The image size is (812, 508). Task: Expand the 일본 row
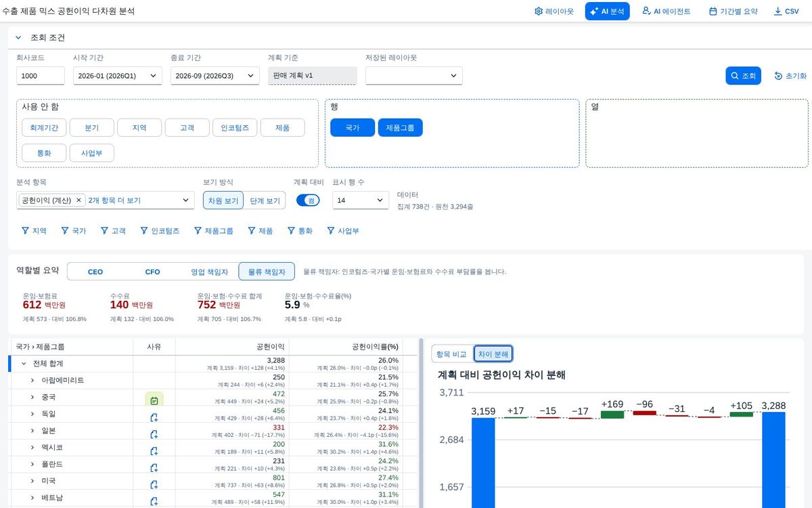(x=32, y=431)
